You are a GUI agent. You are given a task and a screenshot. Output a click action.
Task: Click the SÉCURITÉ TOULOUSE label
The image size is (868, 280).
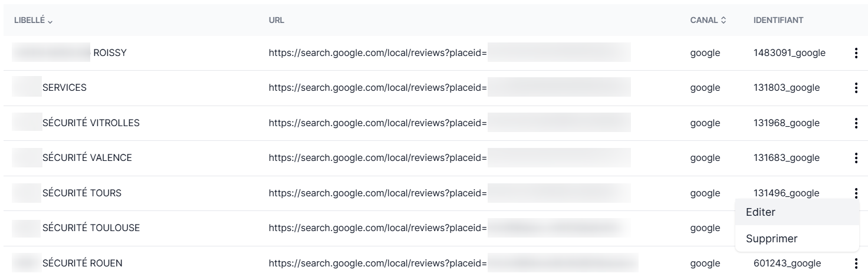coord(91,228)
